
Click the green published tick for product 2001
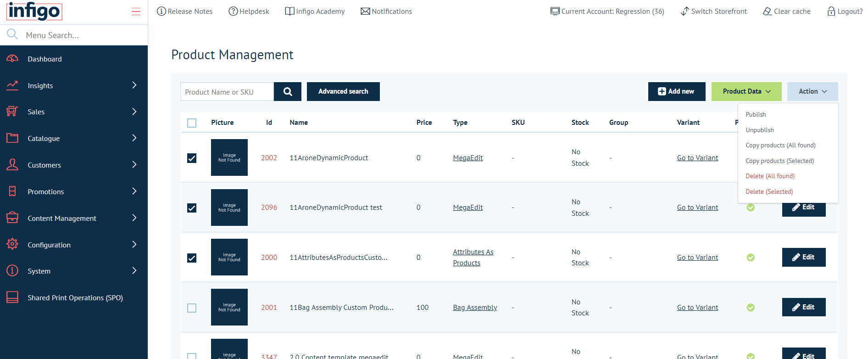(x=751, y=308)
